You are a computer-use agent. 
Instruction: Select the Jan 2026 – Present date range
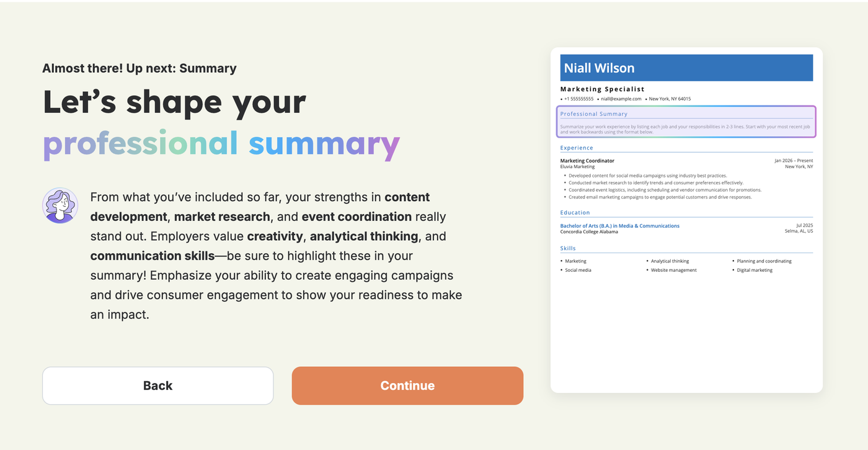pyautogui.click(x=793, y=160)
